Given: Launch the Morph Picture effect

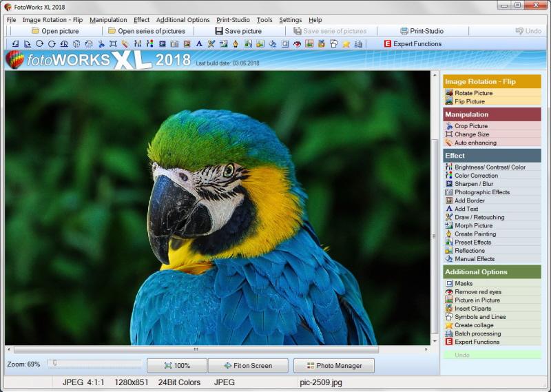Looking at the screenshot, I should [473, 226].
